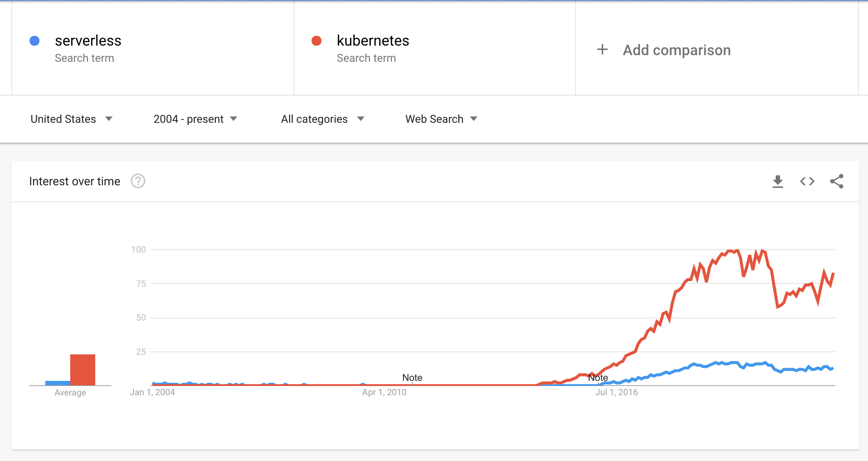Image resolution: width=868 pixels, height=461 pixels.
Task: Open the help tooltip next to Interest over time
Action: (137, 181)
